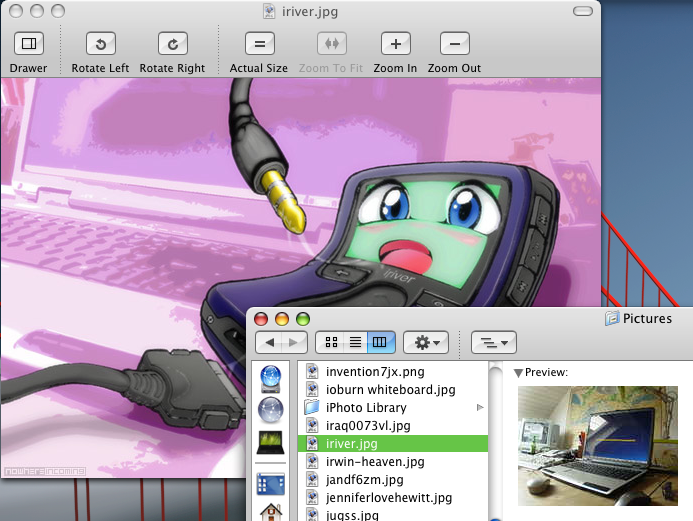
Task: Select iraq0073vl.jpg in the file list
Action: coord(392,426)
